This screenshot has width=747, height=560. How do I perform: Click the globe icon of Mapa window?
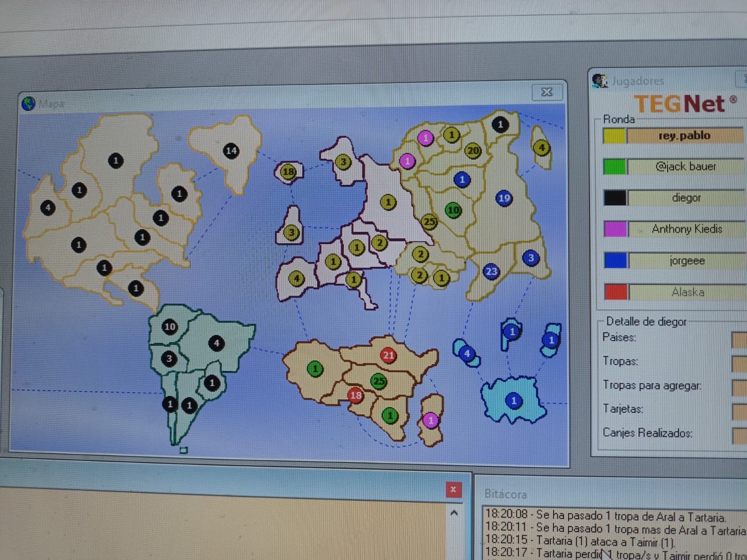click(28, 103)
